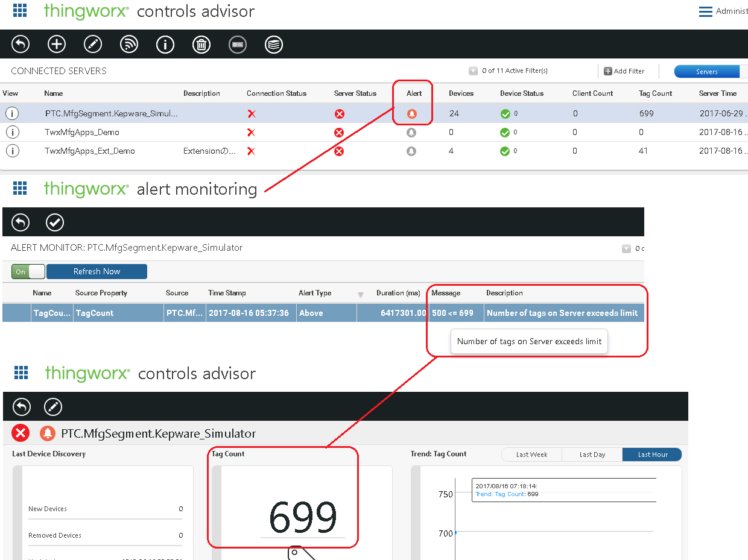Click orange bell beside PTC.MfgSegment.Kepware_Simulator title

[x=48, y=433]
